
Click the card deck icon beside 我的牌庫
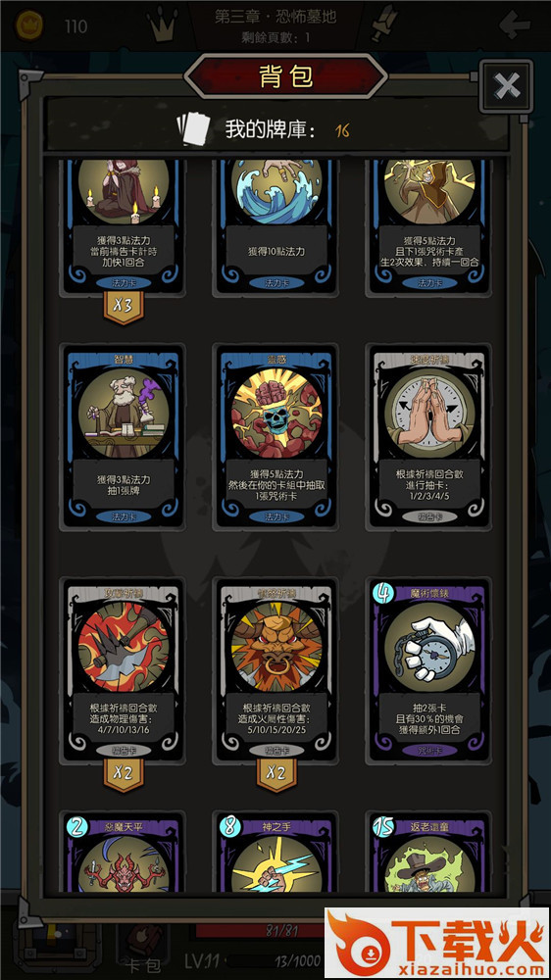click(x=192, y=128)
